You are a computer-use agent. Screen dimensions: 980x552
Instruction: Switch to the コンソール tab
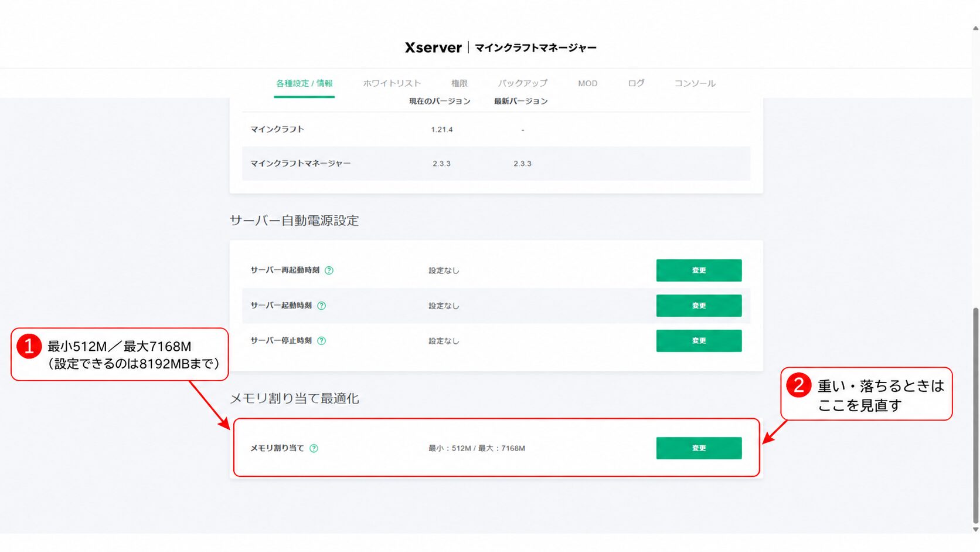click(x=695, y=83)
